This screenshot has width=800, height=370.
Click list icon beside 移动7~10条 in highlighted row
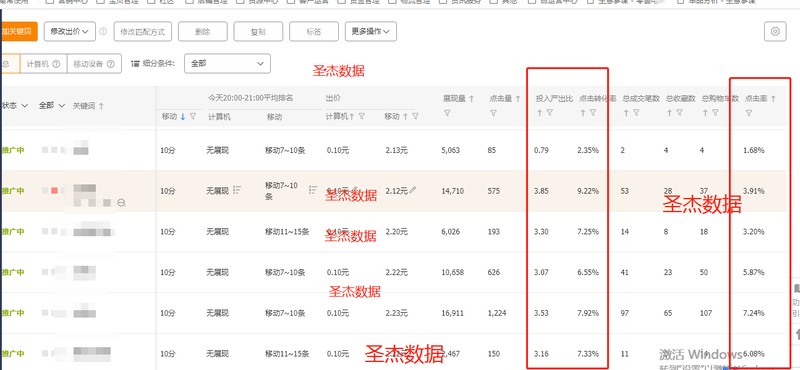313,190
